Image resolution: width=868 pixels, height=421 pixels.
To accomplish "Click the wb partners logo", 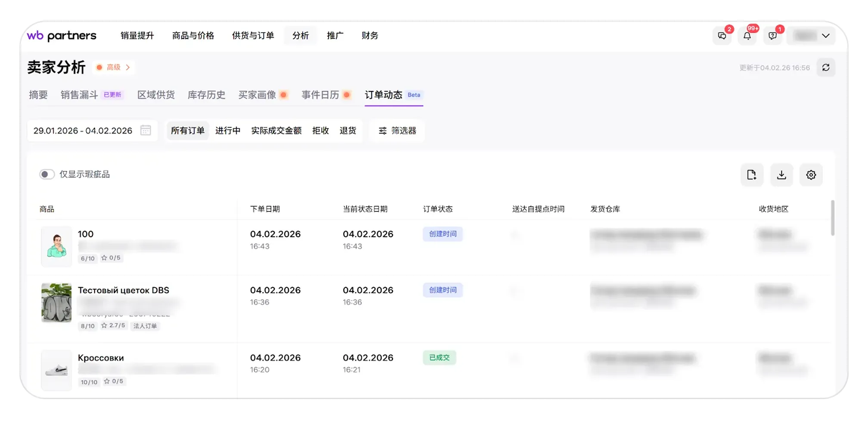I will (62, 36).
